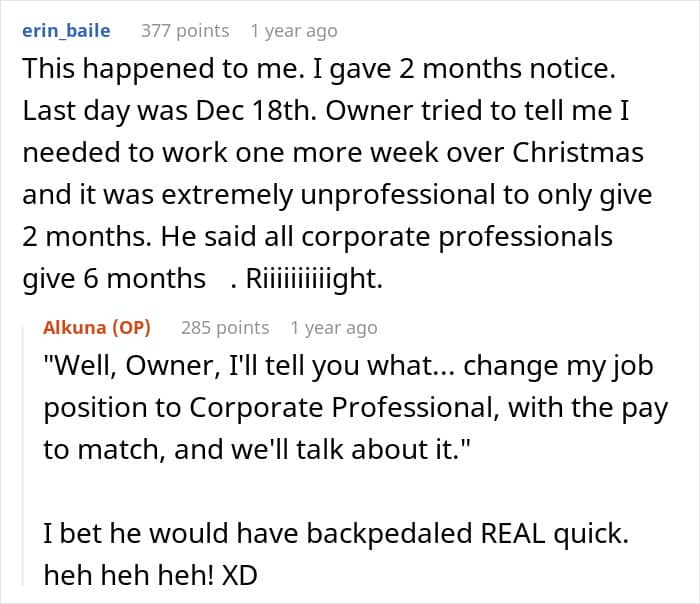Image resolution: width=700 pixels, height=604 pixels.
Task: Click the 285 points score
Action: tap(225, 328)
